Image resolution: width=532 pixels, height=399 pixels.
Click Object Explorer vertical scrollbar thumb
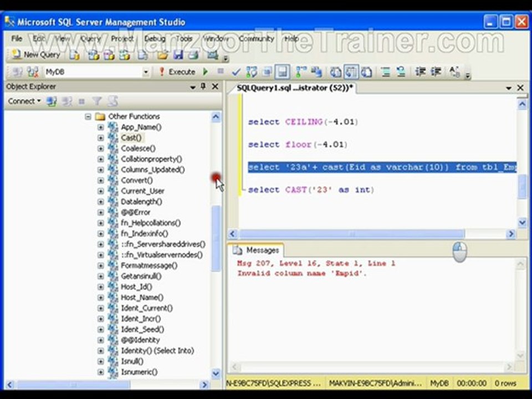(x=216, y=238)
